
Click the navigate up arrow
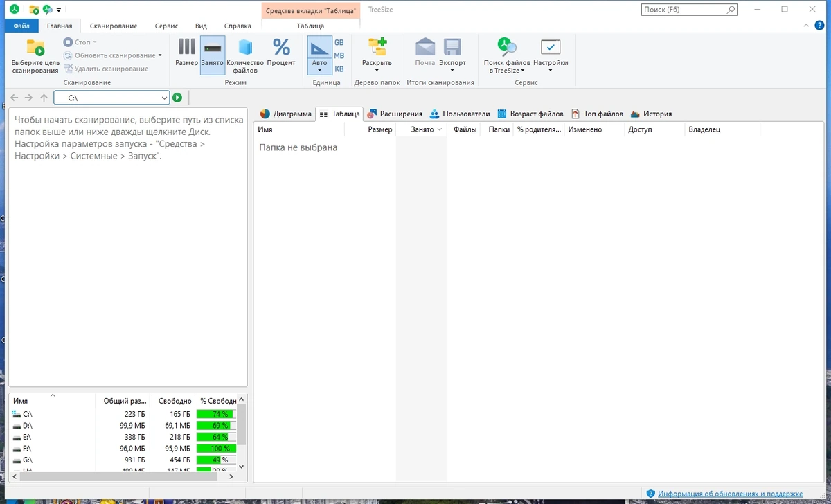pos(44,98)
